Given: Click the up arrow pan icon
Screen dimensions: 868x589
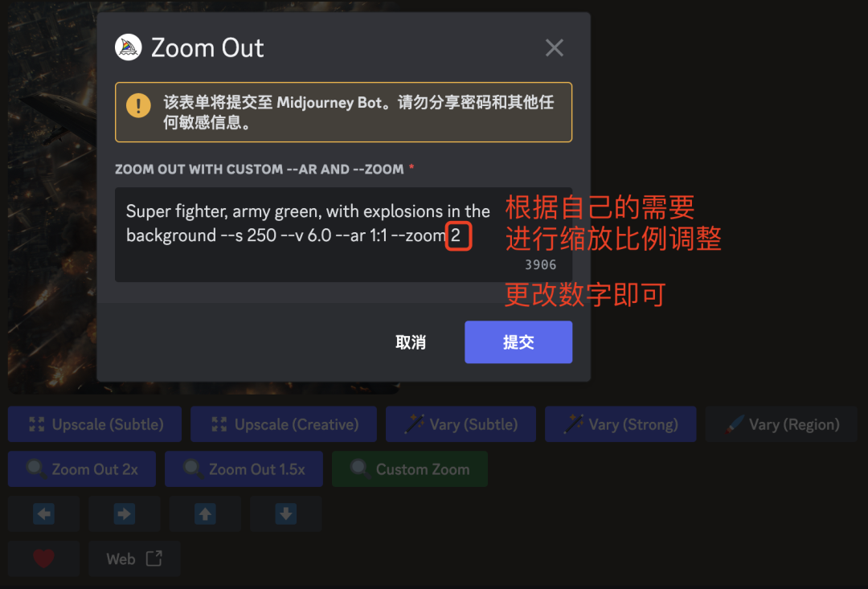Looking at the screenshot, I should pos(206,513).
